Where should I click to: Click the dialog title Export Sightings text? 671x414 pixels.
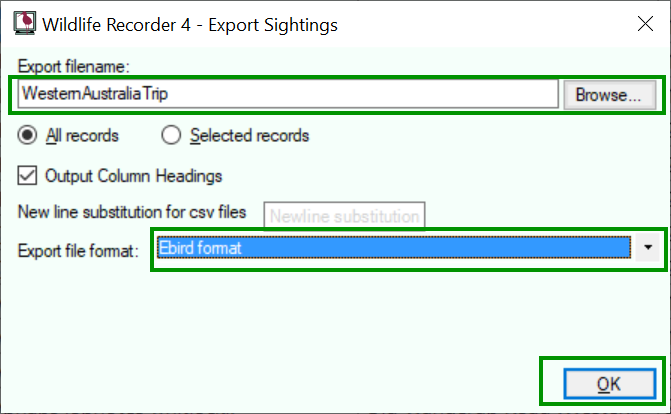click(x=273, y=25)
